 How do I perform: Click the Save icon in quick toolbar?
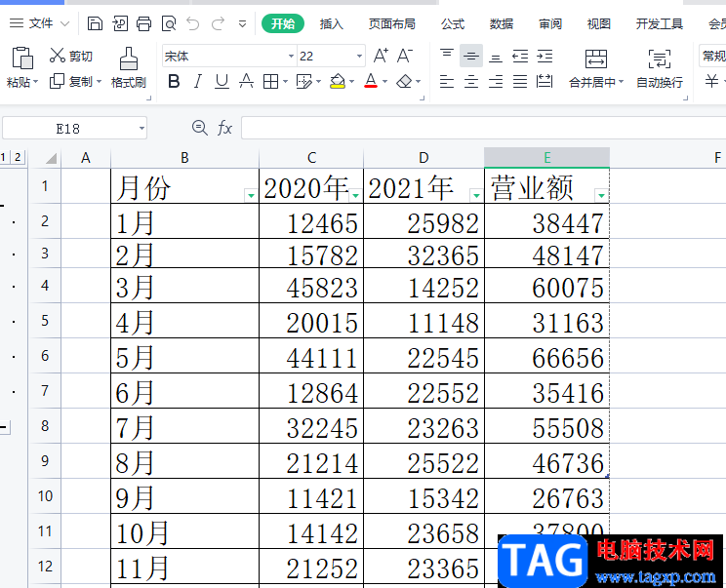click(x=95, y=23)
